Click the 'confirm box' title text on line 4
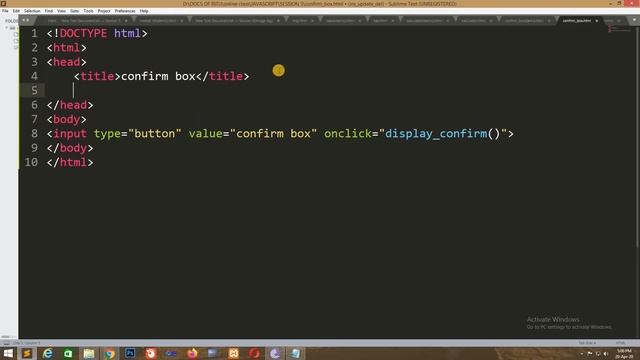This screenshot has height=360, width=640. pyautogui.click(x=158, y=76)
